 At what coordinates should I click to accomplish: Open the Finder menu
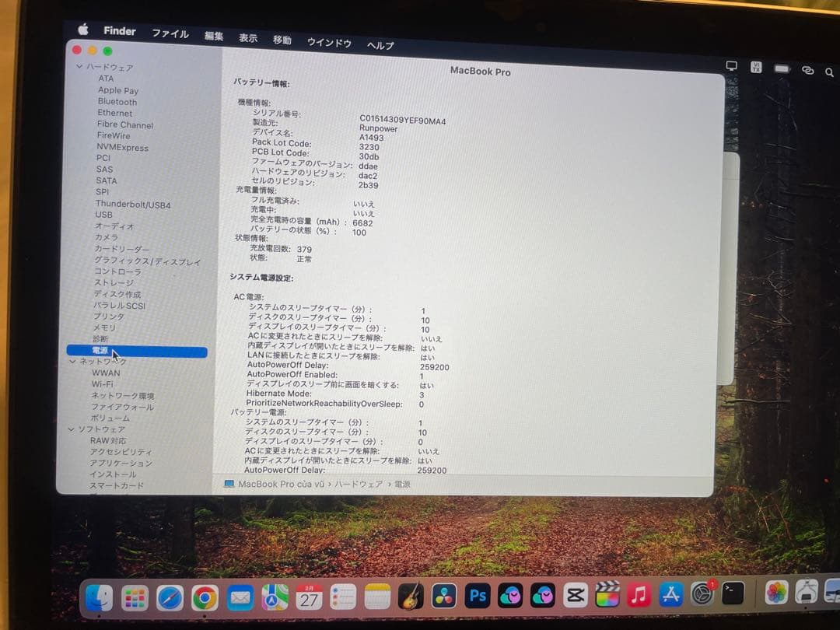point(120,30)
